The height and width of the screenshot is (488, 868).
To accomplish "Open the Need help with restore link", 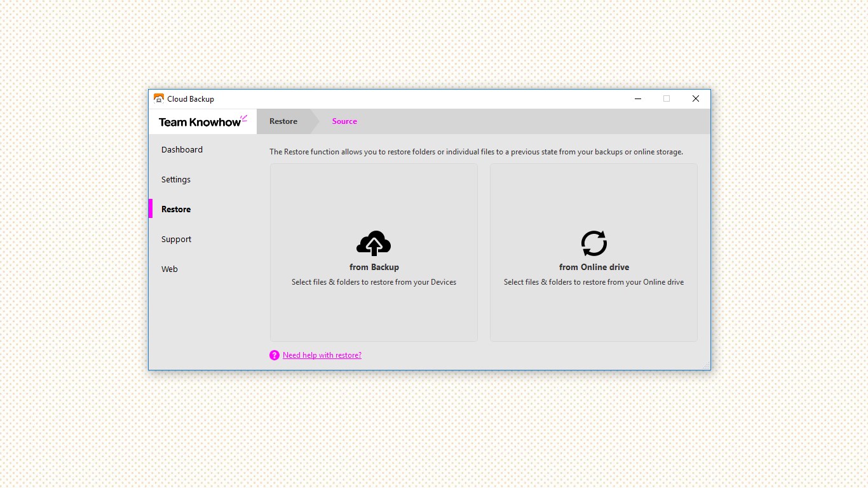I will point(322,355).
